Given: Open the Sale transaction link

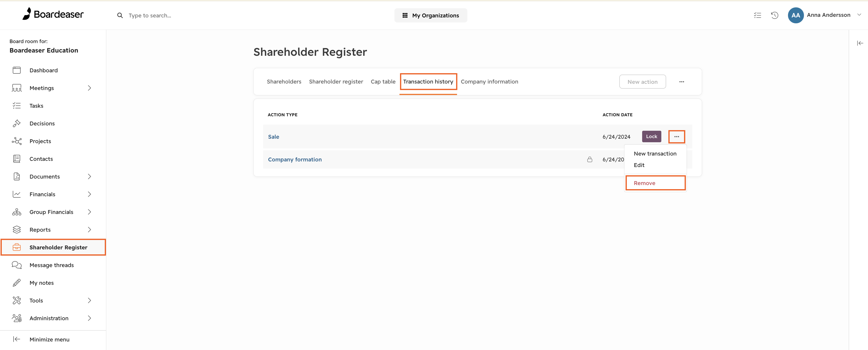Looking at the screenshot, I should [x=273, y=137].
